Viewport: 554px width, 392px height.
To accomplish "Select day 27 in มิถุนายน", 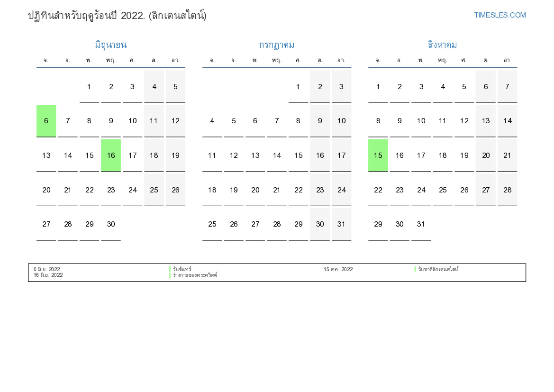I will [x=46, y=224].
